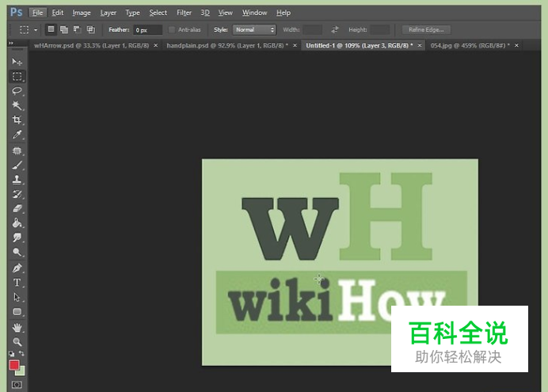The image size is (548, 392).
Task: Select the Crop tool
Action: click(x=17, y=120)
